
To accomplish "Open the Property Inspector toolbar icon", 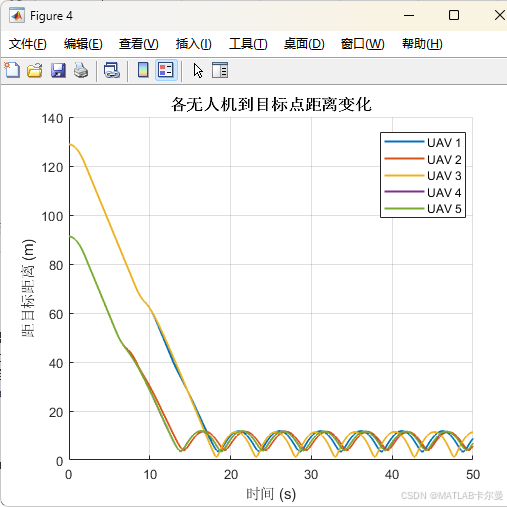I will [220, 70].
